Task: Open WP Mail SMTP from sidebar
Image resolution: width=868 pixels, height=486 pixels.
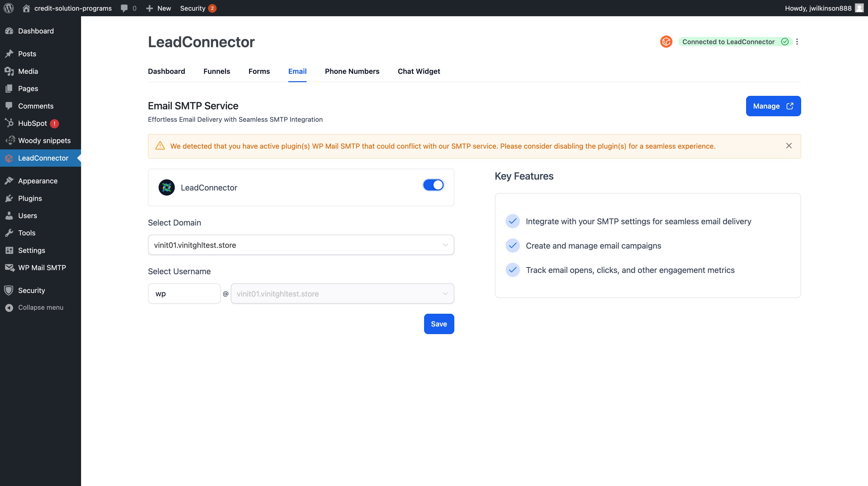Action: click(42, 268)
